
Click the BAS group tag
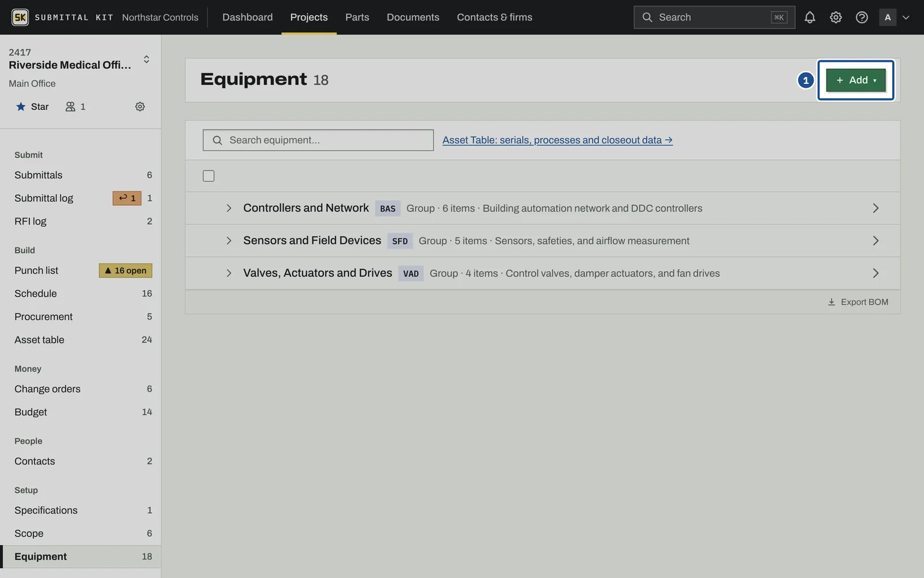point(388,209)
